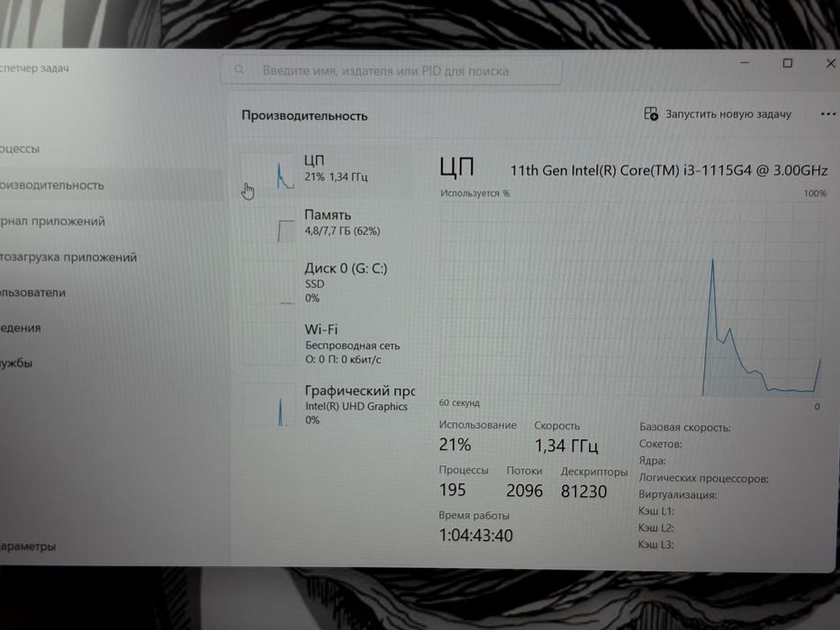840x630 pixels.
Task: Open the Сведения sidebar page
Action: pos(21,328)
